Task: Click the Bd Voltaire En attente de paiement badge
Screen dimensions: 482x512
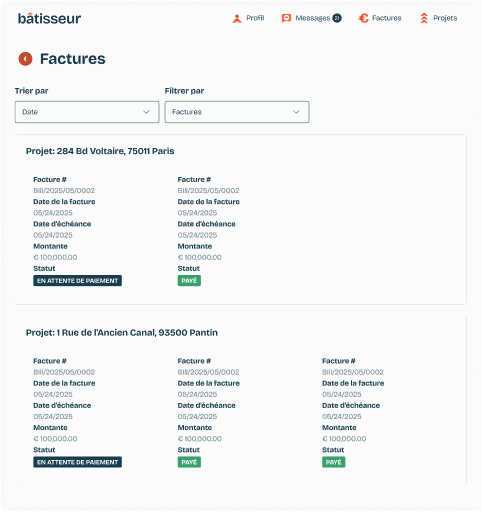Action: [x=77, y=281]
